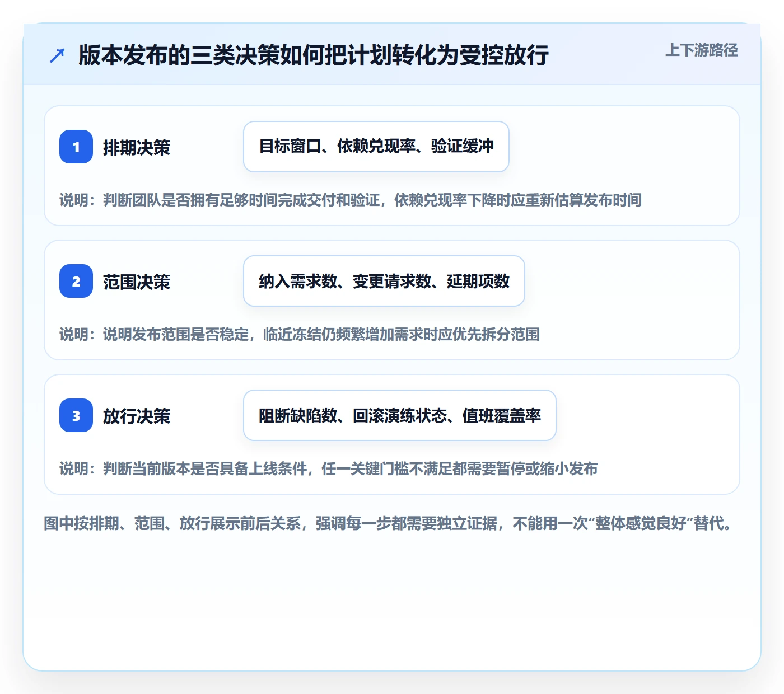Click the title 版本发布的三类决策如何把计划转化为受控放行
The width and height of the screenshot is (784, 694).
(313, 55)
